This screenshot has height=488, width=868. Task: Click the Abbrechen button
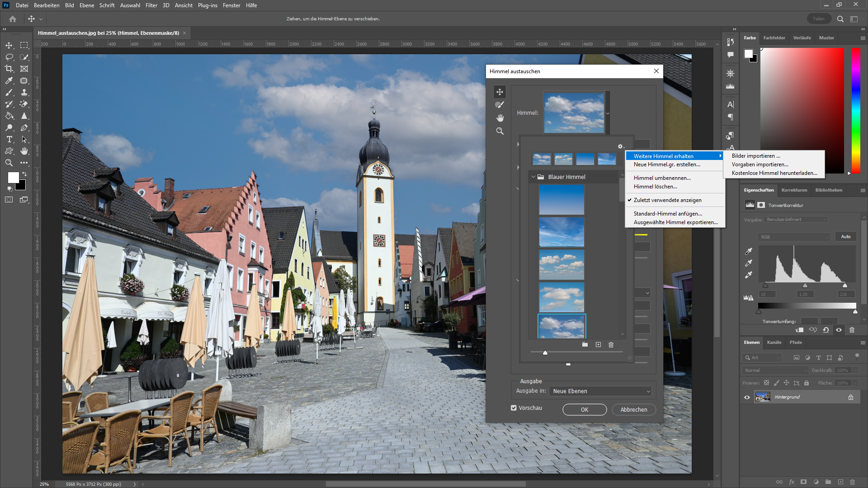tap(633, 409)
